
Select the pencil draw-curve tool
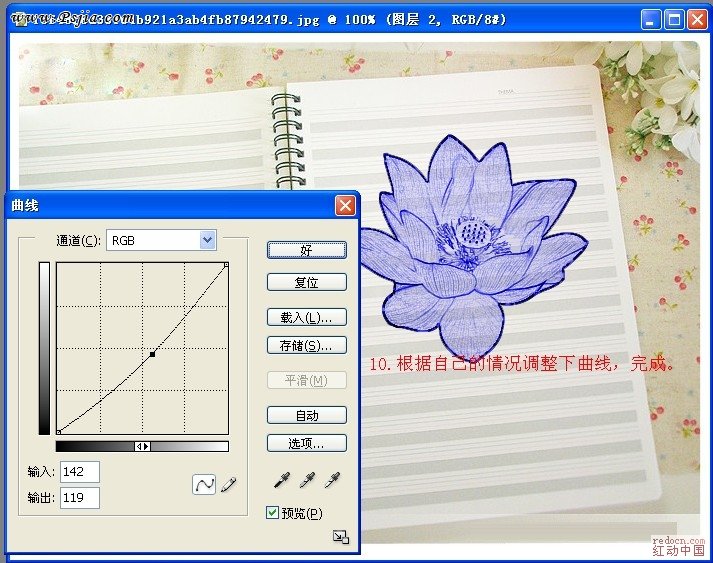pyautogui.click(x=229, y=484)
